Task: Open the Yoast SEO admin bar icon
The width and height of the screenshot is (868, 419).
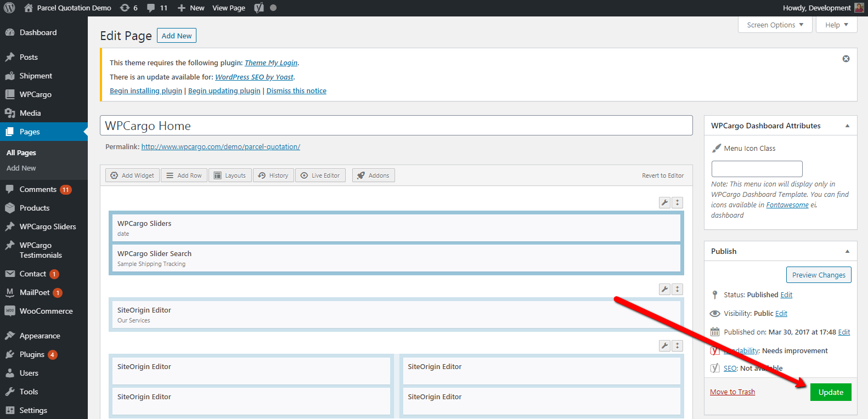Action: tap(259, 8)
